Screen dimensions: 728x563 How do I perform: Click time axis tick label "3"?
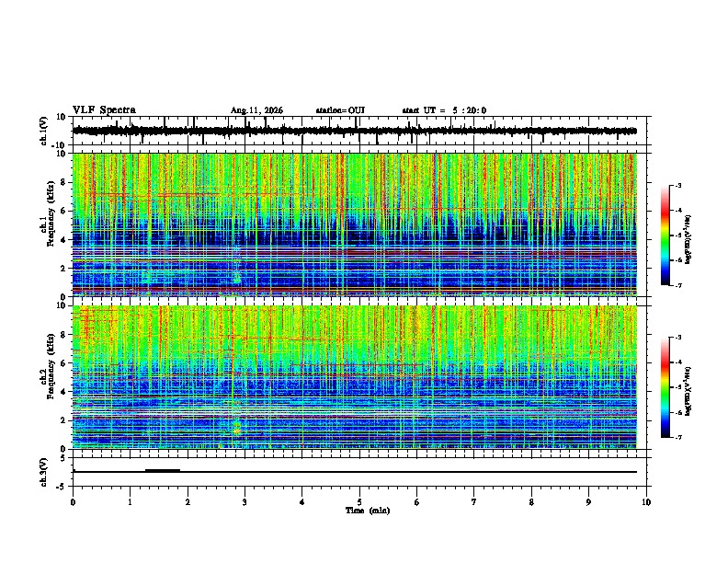coord(245,502)
